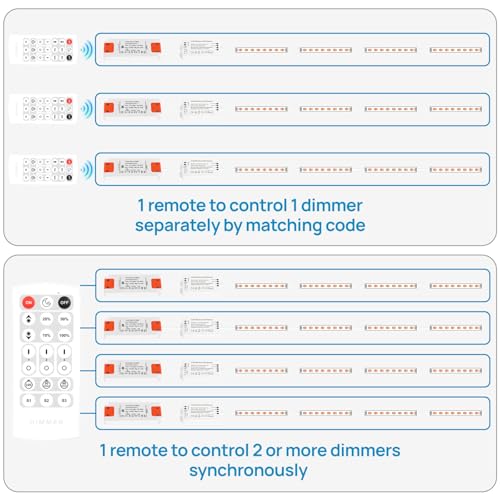Tap the moon night-mode button on remote
The image size is (500, 500).
point(46,302)
